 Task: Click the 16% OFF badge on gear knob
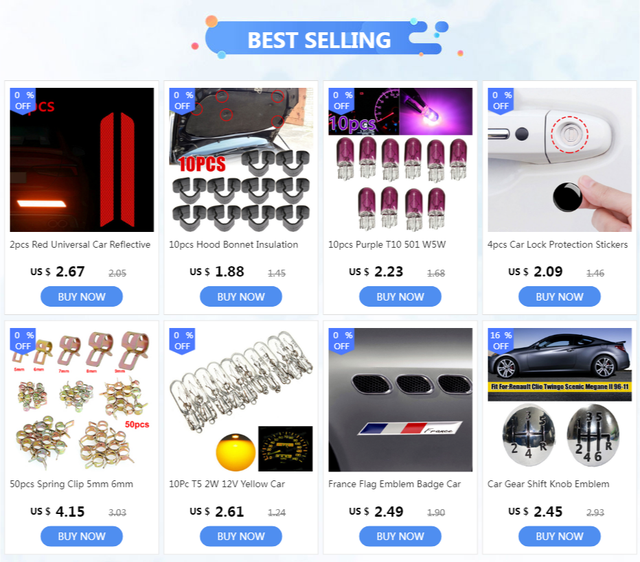pos(501,341)
